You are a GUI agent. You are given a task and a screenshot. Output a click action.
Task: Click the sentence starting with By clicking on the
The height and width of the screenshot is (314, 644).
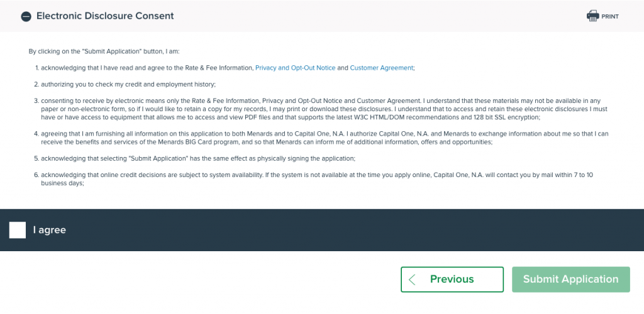[104, 51]
